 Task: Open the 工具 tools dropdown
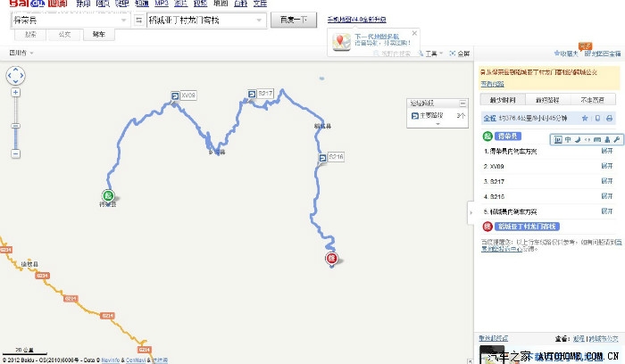432,54
